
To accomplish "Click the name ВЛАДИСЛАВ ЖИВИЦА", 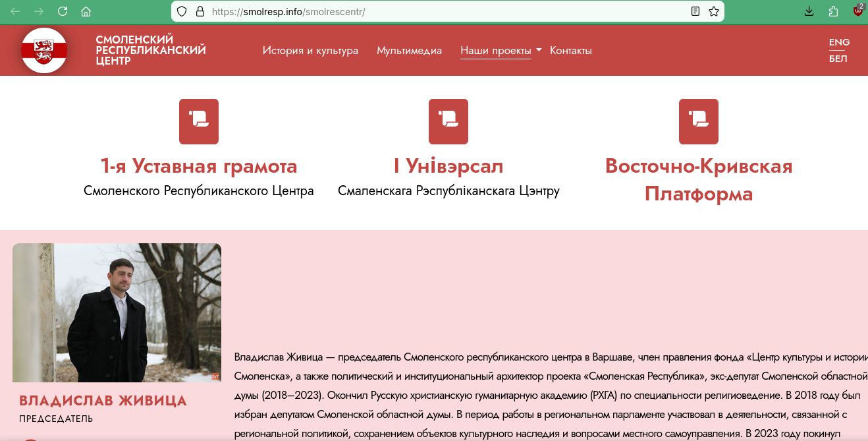I will click(103, 401).
